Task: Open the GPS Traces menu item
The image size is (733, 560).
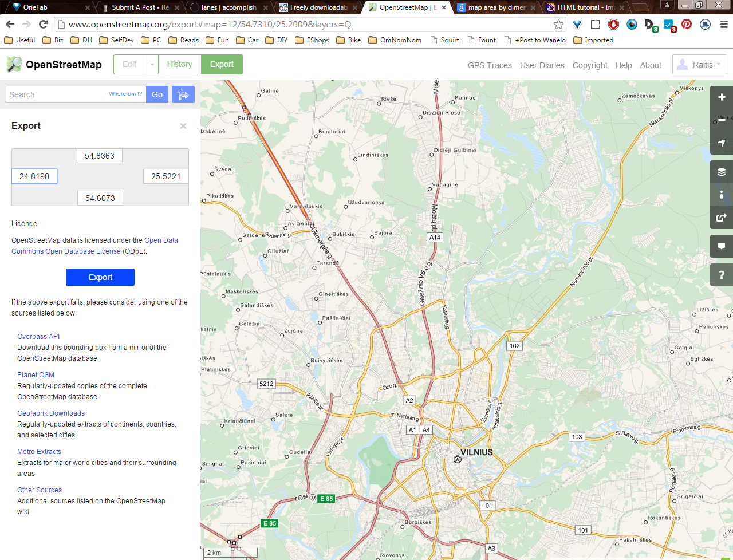Action: tap(490, 65)
